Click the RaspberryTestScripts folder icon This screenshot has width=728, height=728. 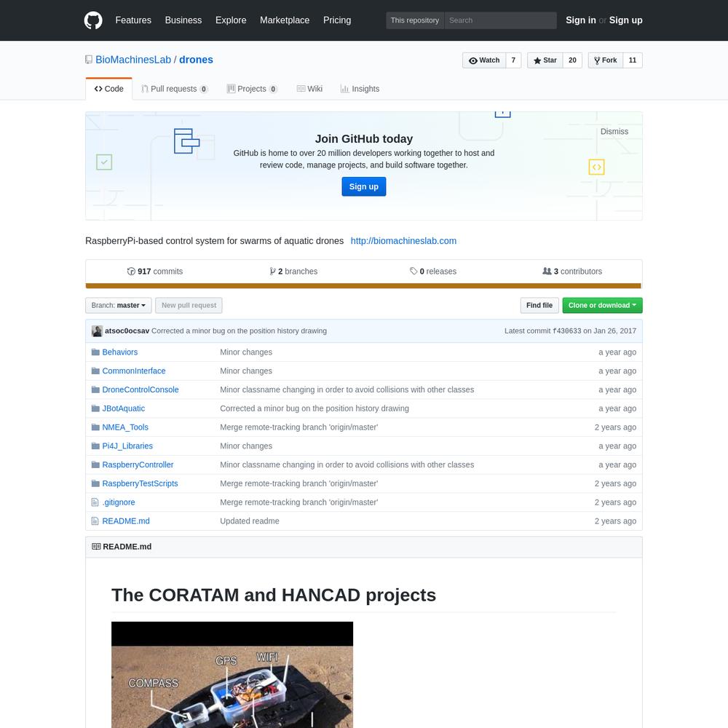[x=95, y=484]
